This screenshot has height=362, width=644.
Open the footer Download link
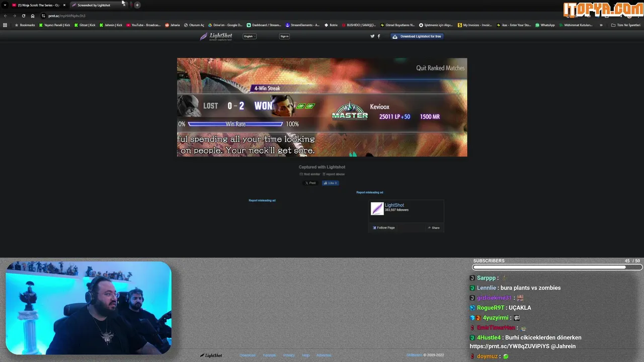[x=248, y=355]
